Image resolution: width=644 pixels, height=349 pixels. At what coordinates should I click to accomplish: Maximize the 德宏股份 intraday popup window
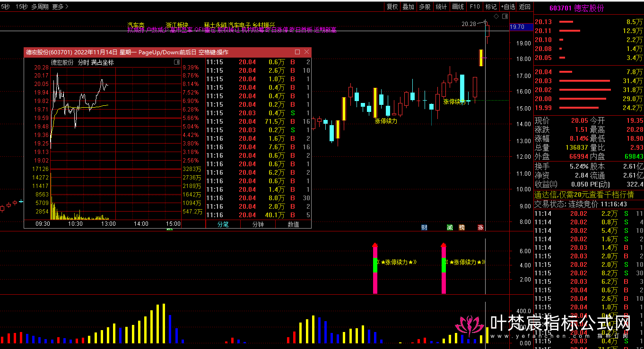[297, 52]
